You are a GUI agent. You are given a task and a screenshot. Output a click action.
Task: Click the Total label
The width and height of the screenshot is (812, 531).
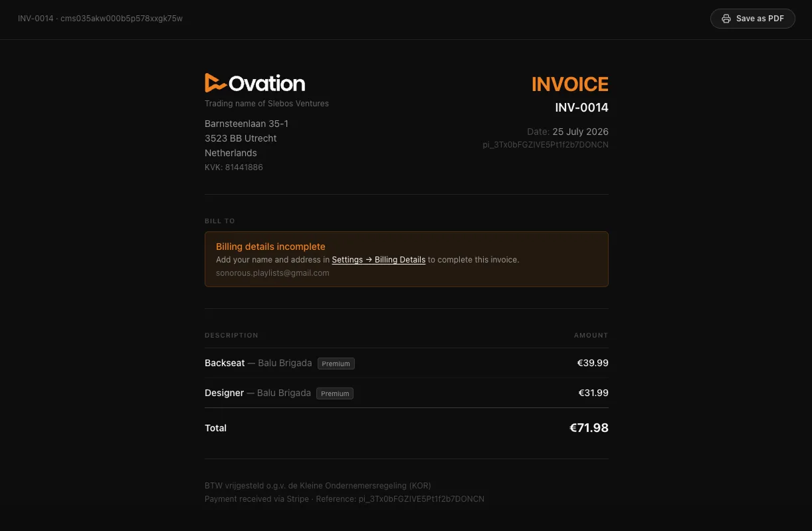(x=215, y=428)
